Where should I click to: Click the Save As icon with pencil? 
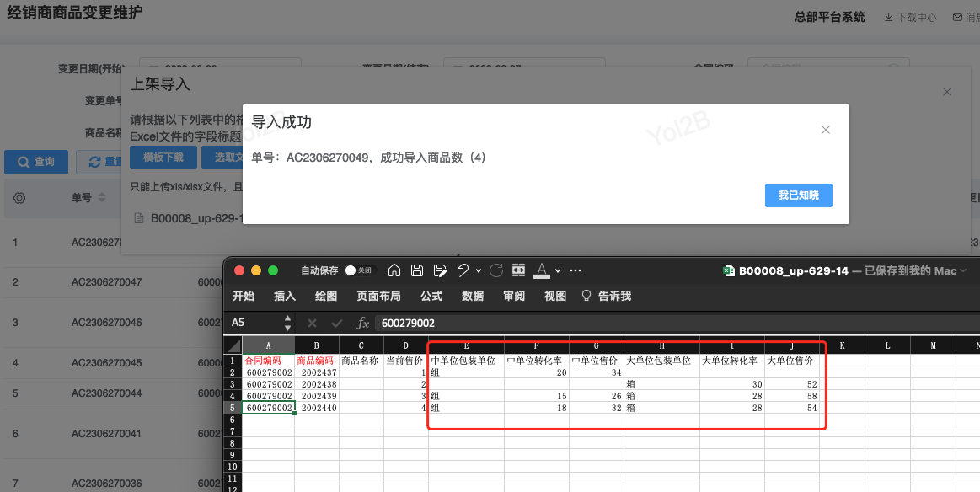pos(439,270)
